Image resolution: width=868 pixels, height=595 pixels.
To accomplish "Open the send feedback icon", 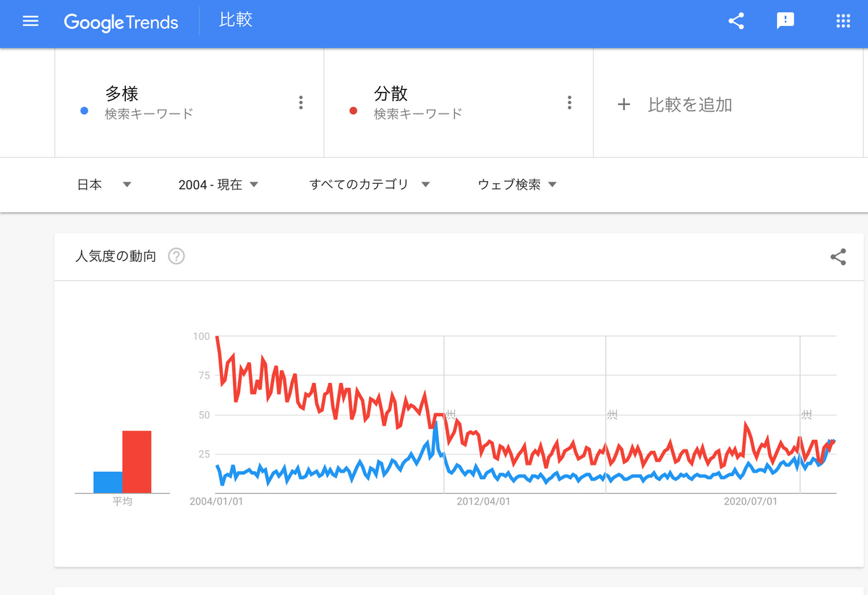I will [x=786, y=21].
